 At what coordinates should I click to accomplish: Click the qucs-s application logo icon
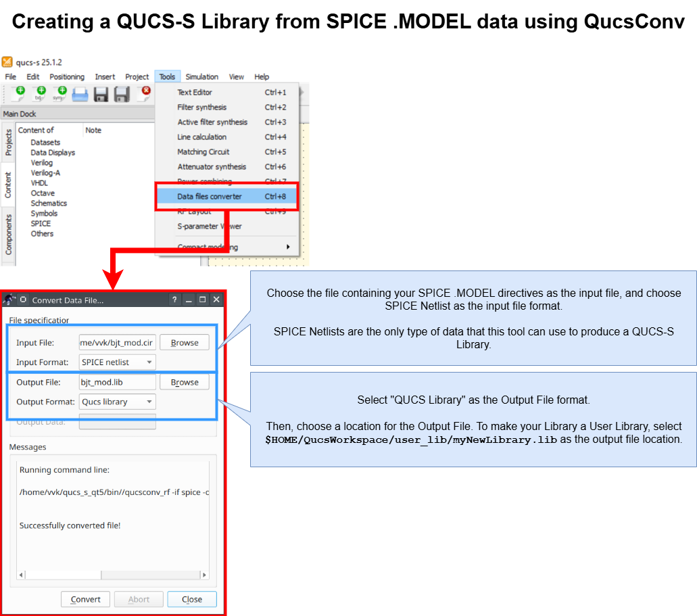pos(7,62)
